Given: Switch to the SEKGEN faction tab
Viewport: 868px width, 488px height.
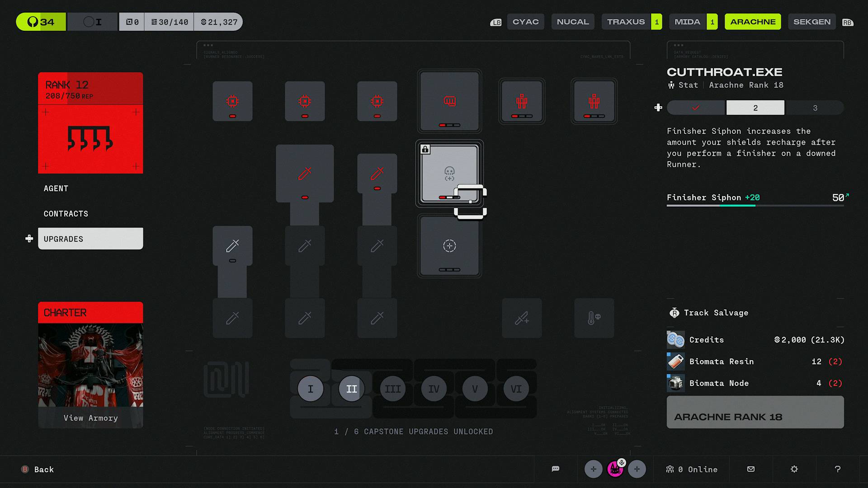Looking at the screenshot, I should point(811,22).
